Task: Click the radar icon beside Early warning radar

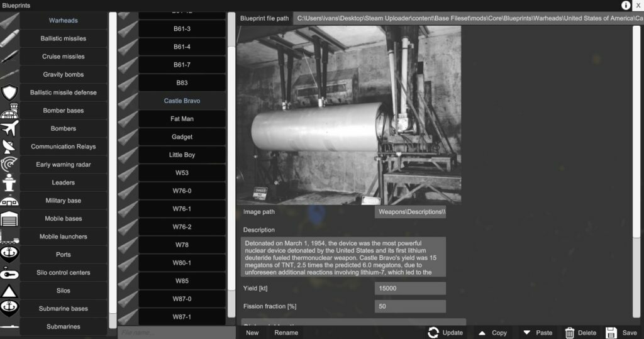Action: (x=9, y=165)
